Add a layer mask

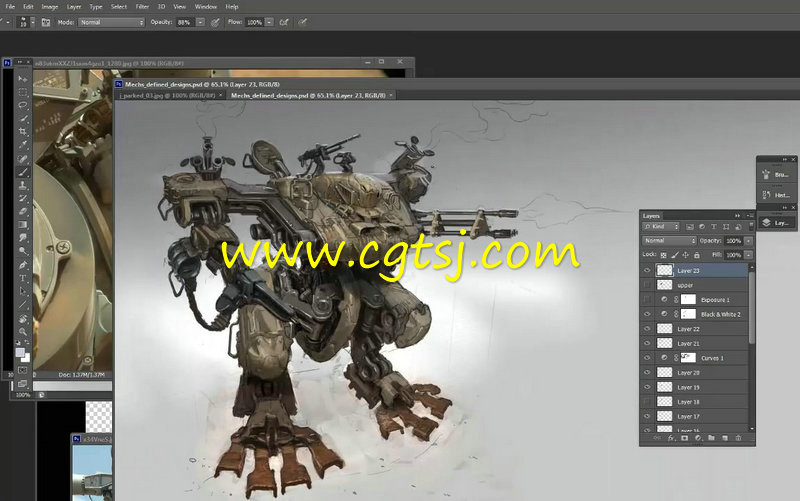coord(685,438)
